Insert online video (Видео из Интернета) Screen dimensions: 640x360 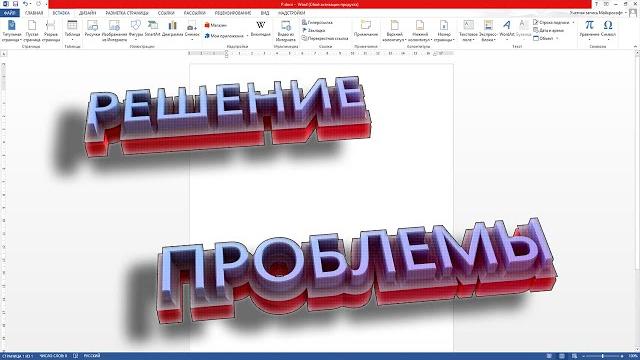coord(286,31)
